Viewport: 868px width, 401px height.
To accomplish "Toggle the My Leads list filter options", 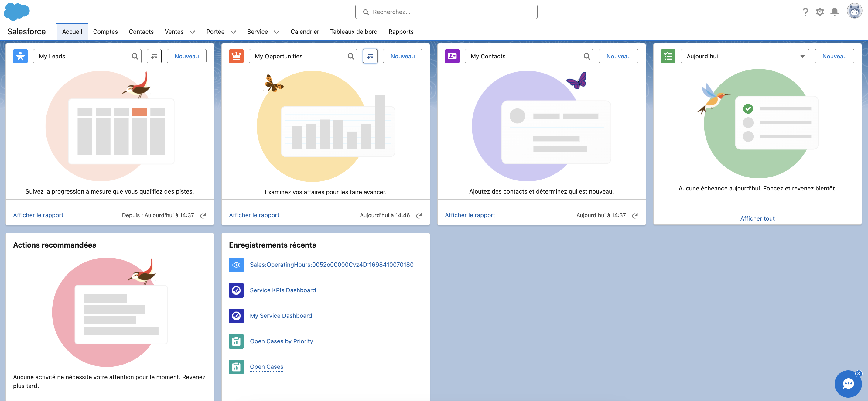I will pyautogui.click(x=155, y=56).
